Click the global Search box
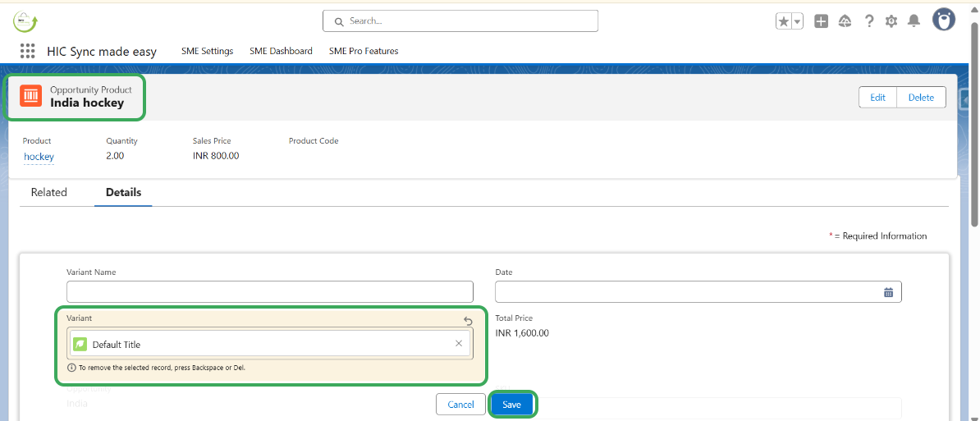The height and width of the screenshot is (421, 980). (x=460, y=21)
